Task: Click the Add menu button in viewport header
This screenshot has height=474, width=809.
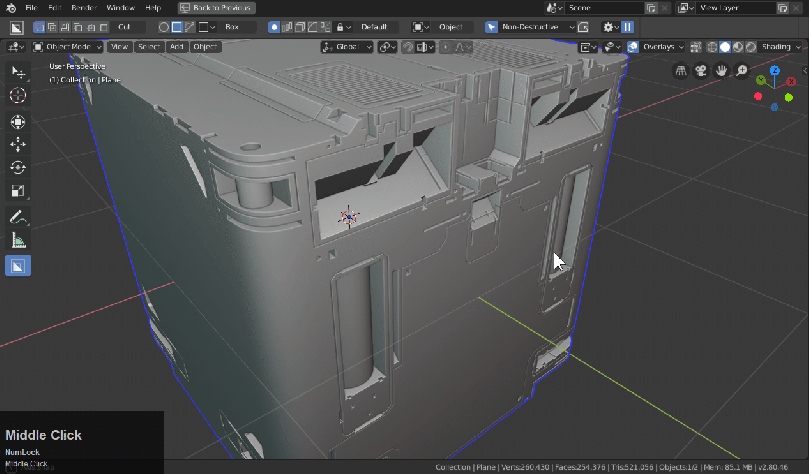Action: point(176,47)
